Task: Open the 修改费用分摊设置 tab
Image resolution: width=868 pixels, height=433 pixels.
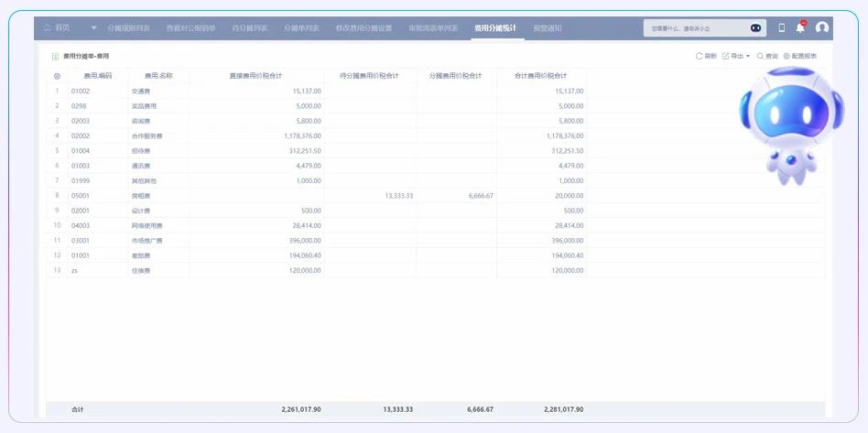Action: pyautogui.click(x=363, y=28)
